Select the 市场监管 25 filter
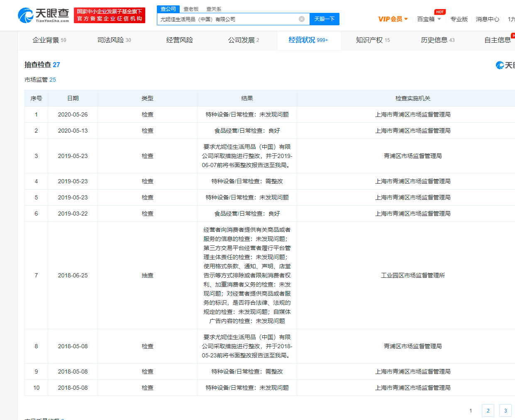Viewport: 515px width, 420px height. 40,80
